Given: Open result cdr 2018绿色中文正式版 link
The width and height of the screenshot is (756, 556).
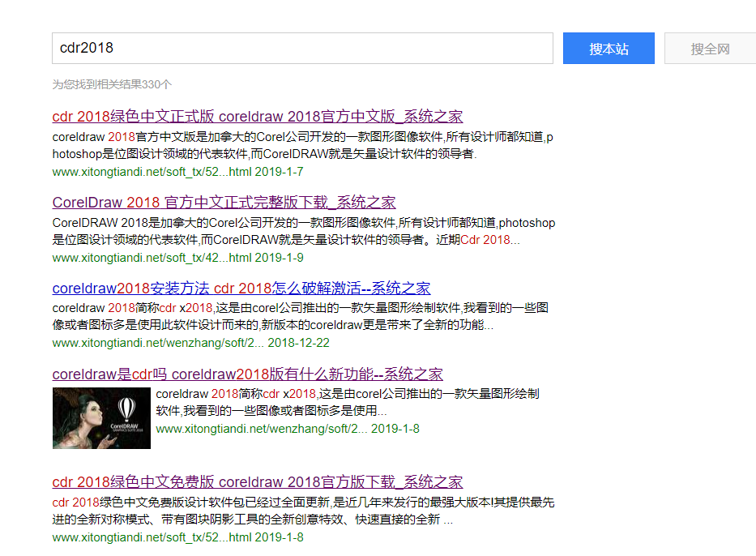Looking at the screenshot, I should point(258,117).
